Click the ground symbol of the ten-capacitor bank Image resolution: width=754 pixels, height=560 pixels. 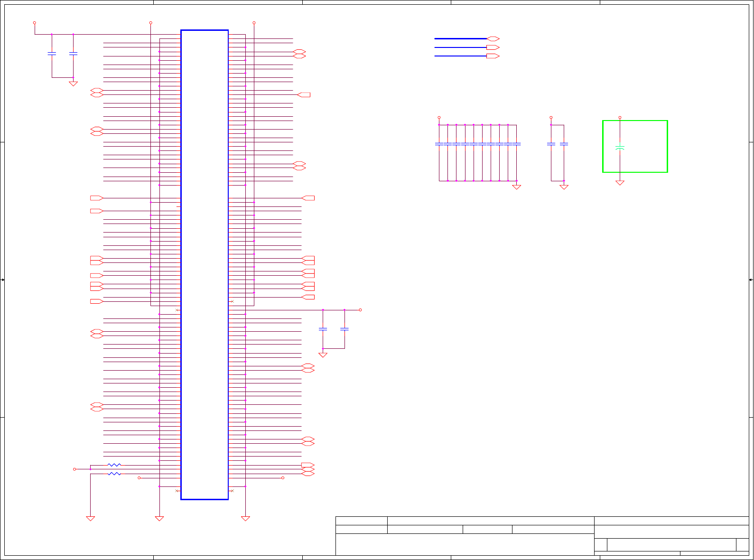pos(517,187)
